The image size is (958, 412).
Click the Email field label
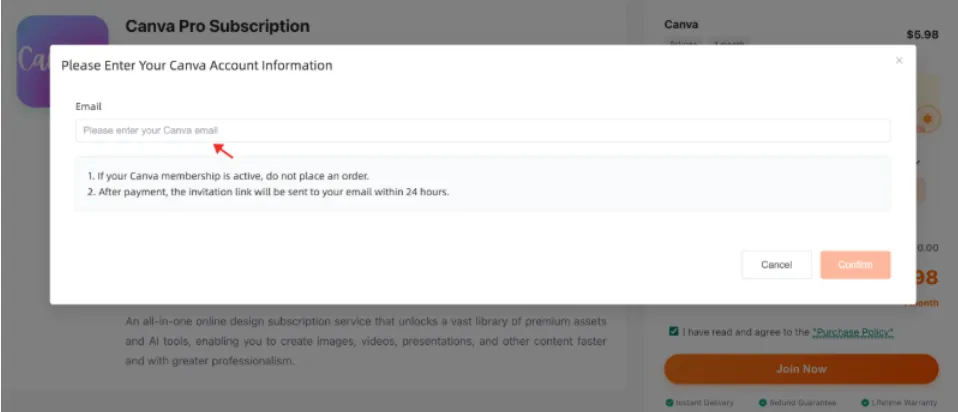(89, 106)
